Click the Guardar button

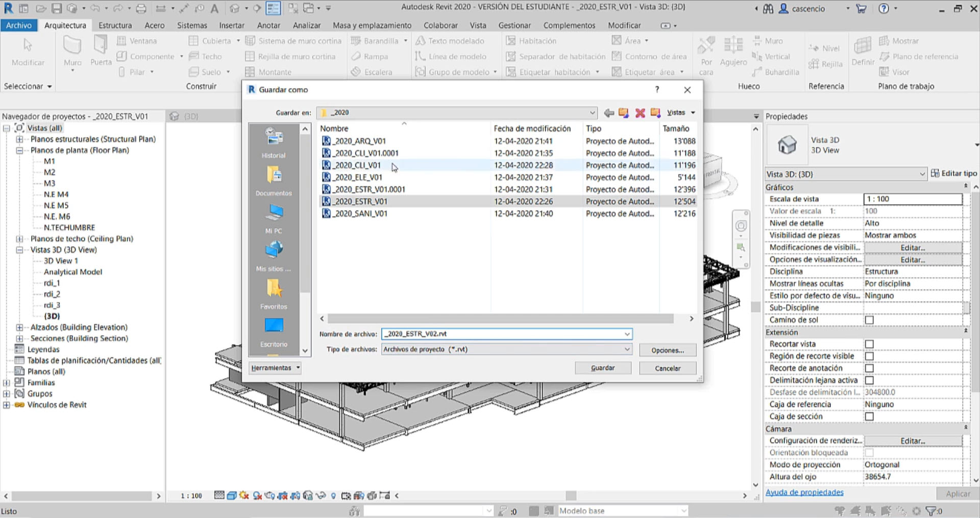click(602, 367)
